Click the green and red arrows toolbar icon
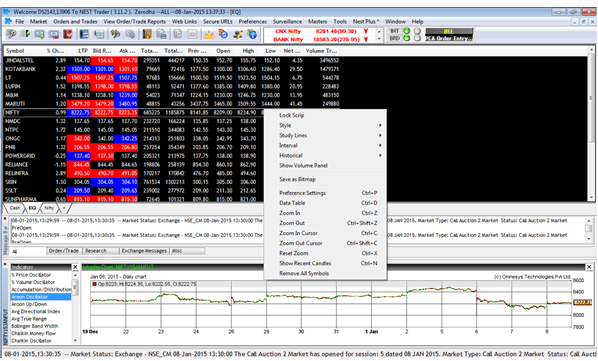Viewport: 598px width, 361px height. [116, 34]
